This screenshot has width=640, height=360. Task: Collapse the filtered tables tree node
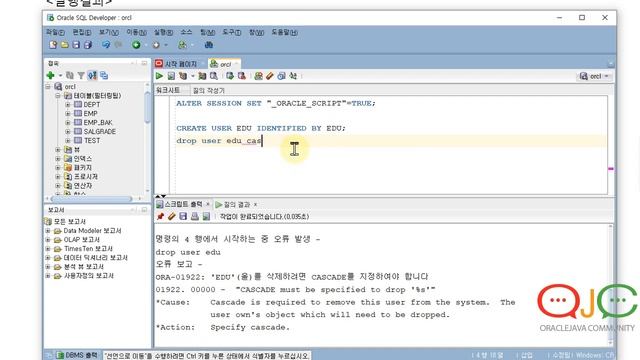[x=58, y=96]
